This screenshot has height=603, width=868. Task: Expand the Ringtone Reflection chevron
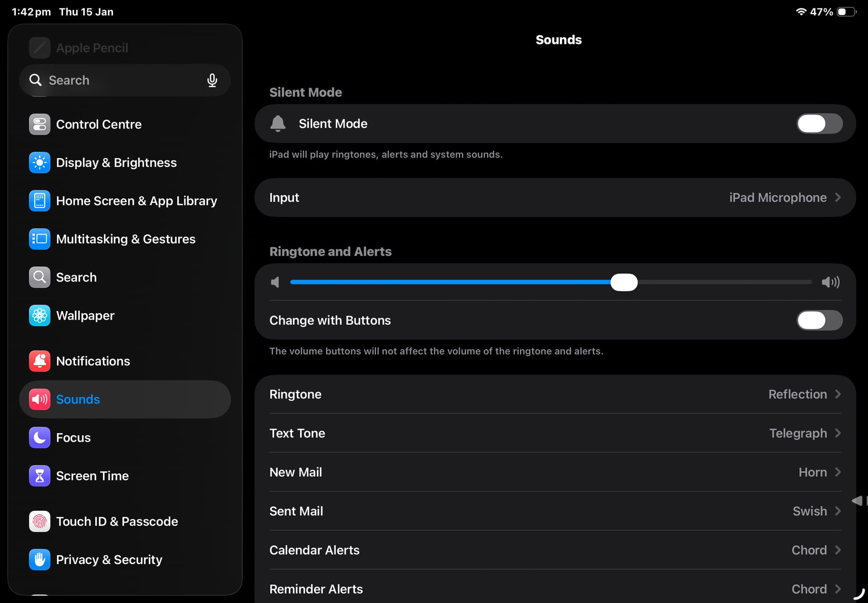pos(838,394)
